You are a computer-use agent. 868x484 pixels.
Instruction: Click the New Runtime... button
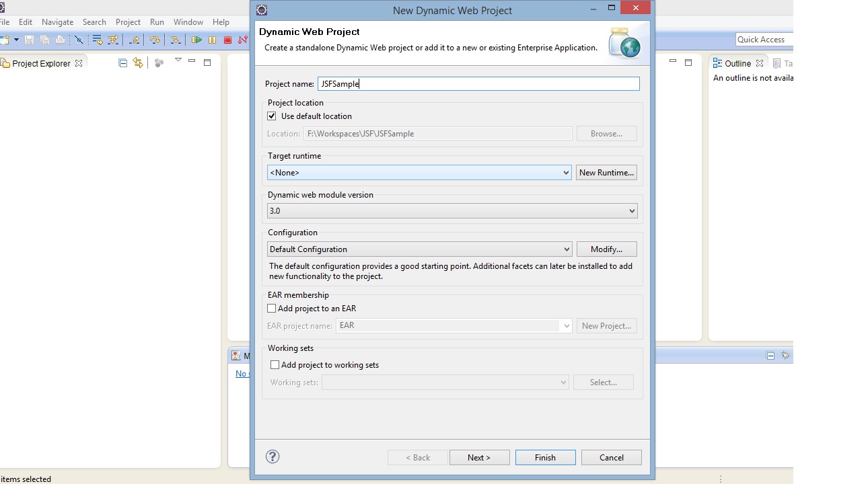coord(606,173)
